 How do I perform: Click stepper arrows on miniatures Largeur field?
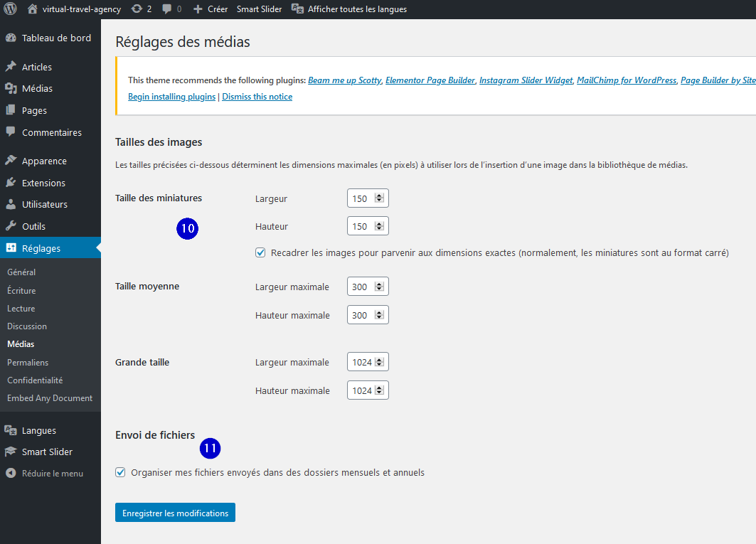tap(380, 198)
